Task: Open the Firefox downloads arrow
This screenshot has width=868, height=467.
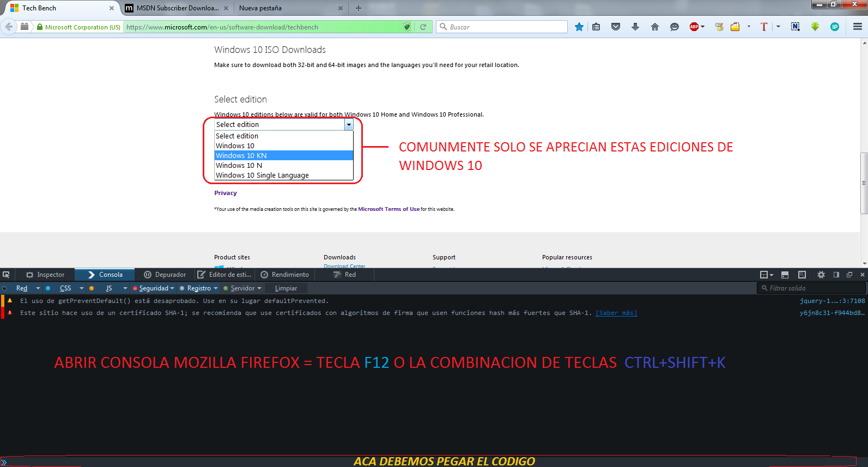Action: (x=635, y=27)
